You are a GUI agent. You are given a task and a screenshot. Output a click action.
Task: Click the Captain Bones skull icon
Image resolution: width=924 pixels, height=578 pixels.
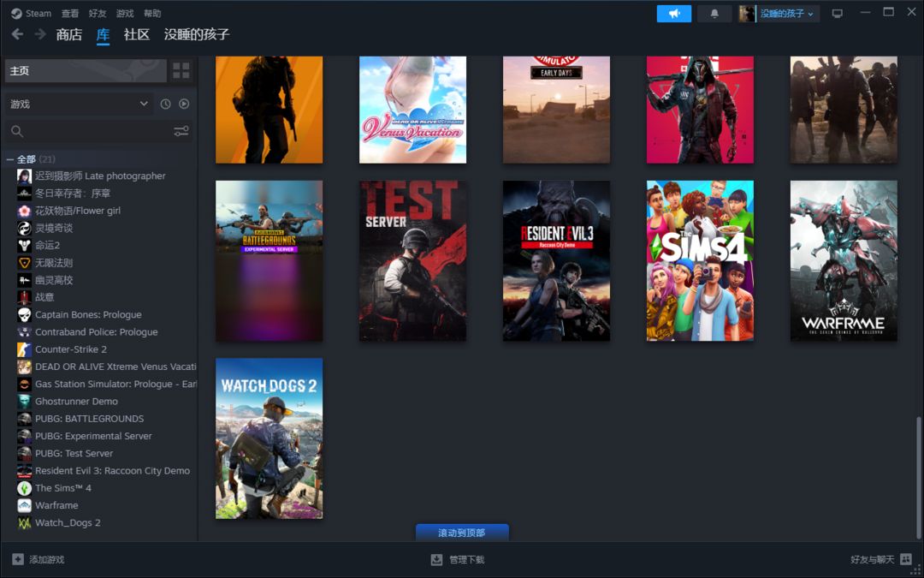point(24,315)
